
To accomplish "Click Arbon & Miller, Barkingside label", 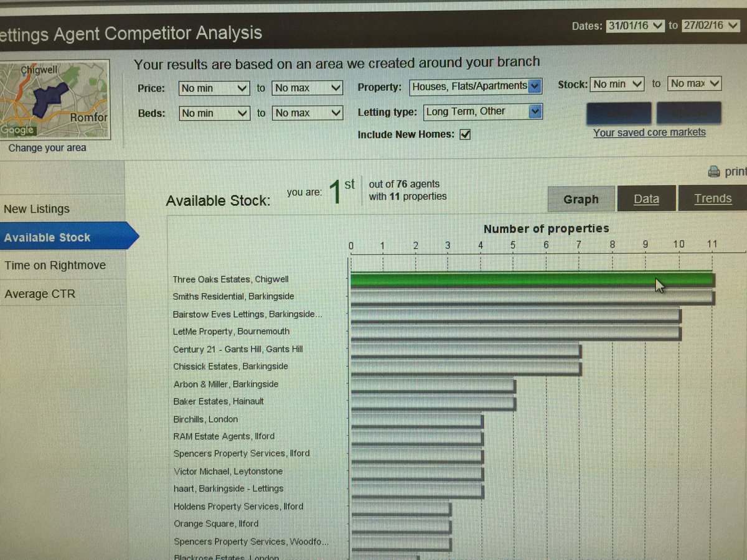I will (x=226, y=384).
